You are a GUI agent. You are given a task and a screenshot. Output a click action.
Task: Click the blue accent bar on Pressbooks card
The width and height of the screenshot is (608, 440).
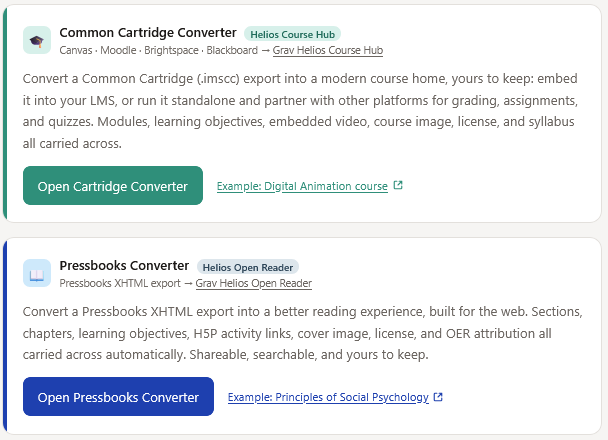(5, 336)
